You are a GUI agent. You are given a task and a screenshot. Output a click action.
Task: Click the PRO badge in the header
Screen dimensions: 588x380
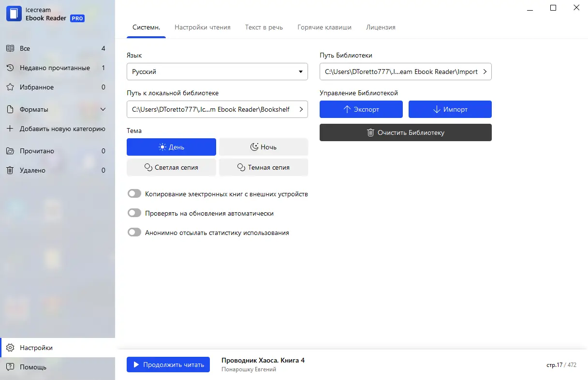pyautogui.click(x=77, y=18)
